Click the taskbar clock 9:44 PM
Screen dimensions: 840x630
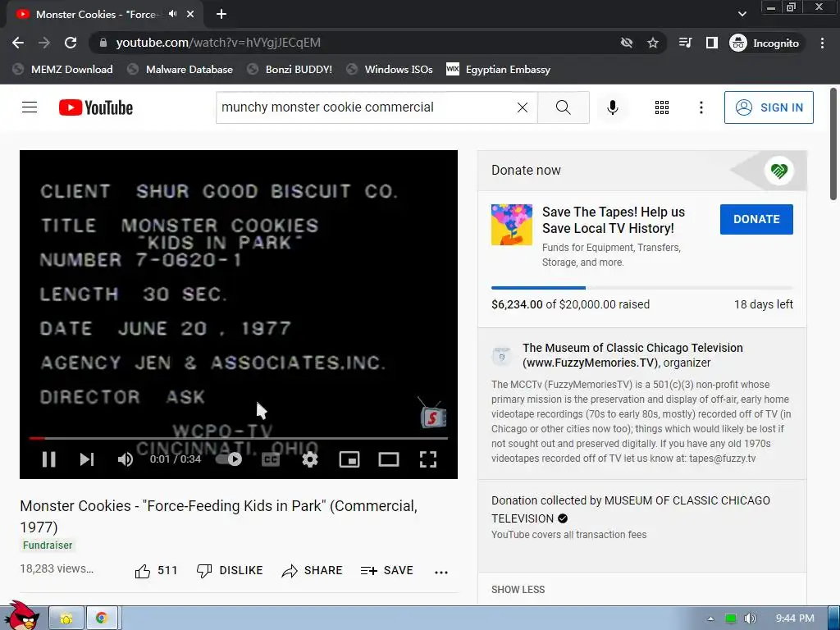click(x=795, y=619)
